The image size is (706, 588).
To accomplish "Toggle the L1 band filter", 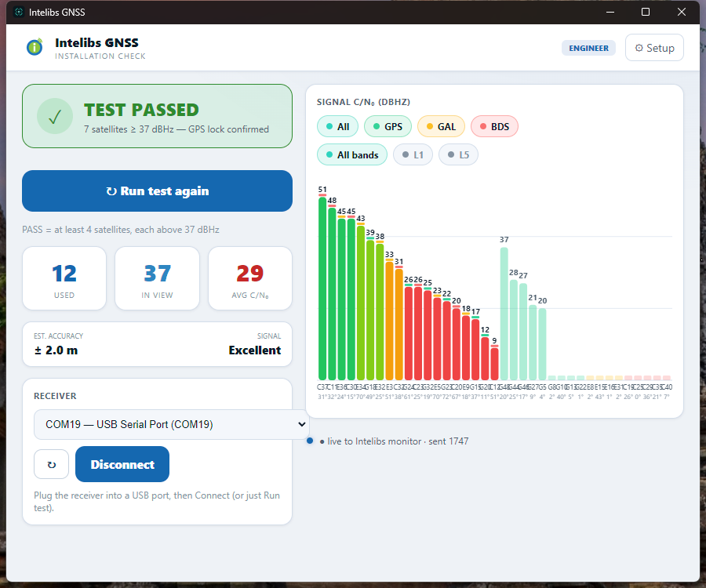I will coord(413,154).
